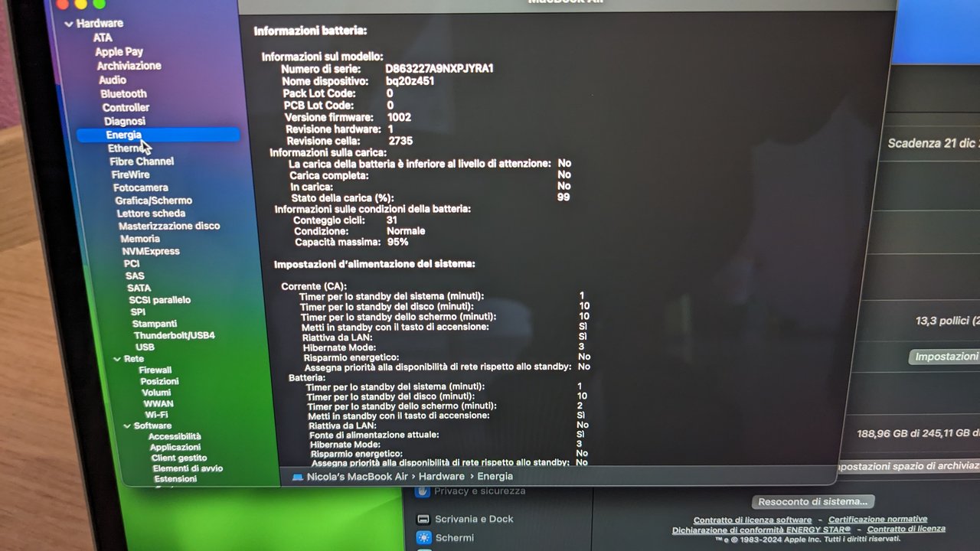Viewport: 980px width, 551px height.
Task: Click Energia in the path bar
Action: tap(495, 476)
